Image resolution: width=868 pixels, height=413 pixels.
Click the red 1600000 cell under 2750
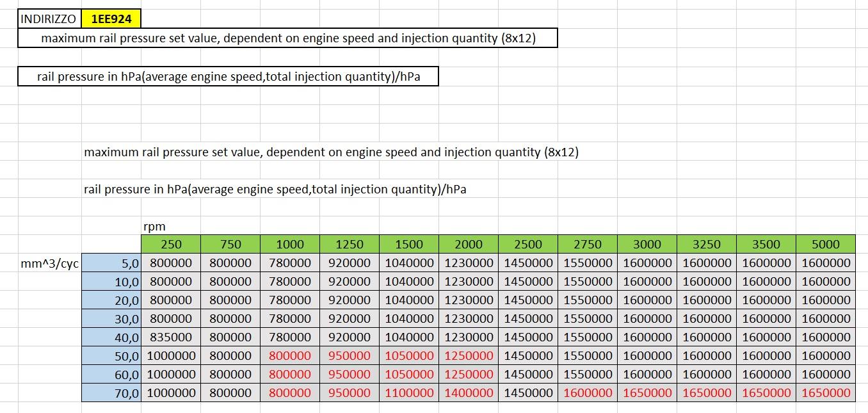pyautogui.click(x=588, y=393)
